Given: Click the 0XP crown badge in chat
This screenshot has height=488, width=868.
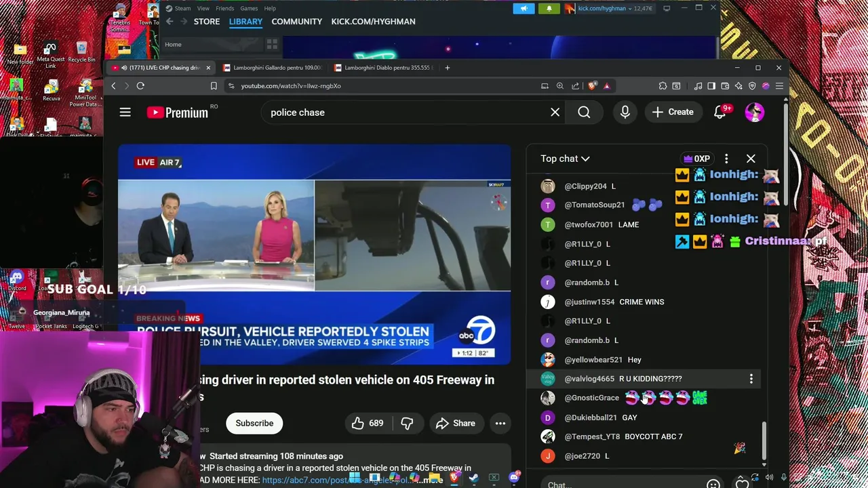Looking at the screenshot, I should (697, 159).
